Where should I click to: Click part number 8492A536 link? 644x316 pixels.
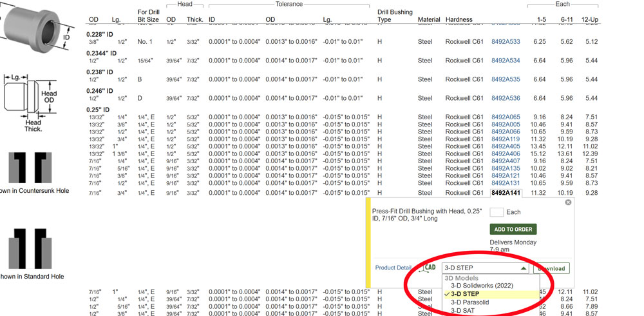[506, 98]
